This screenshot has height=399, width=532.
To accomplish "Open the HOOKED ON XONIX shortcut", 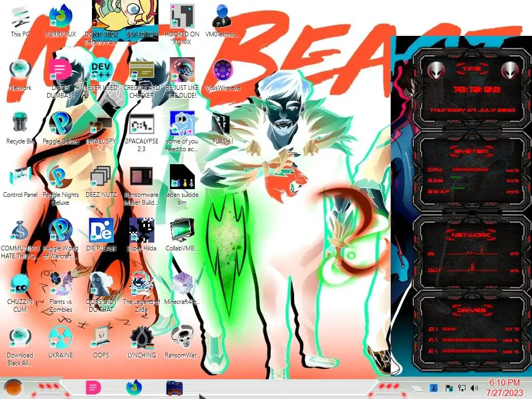I will click(x=182, y=24).
